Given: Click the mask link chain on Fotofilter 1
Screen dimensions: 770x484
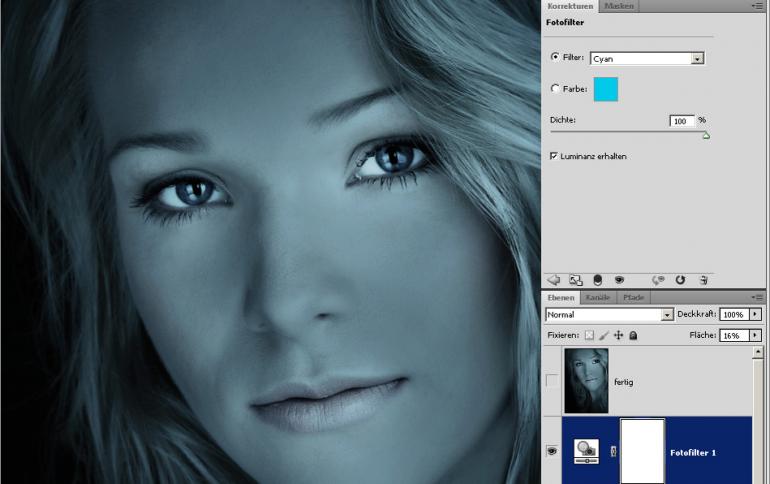Looking at the screenshot, I should (613, 451).
